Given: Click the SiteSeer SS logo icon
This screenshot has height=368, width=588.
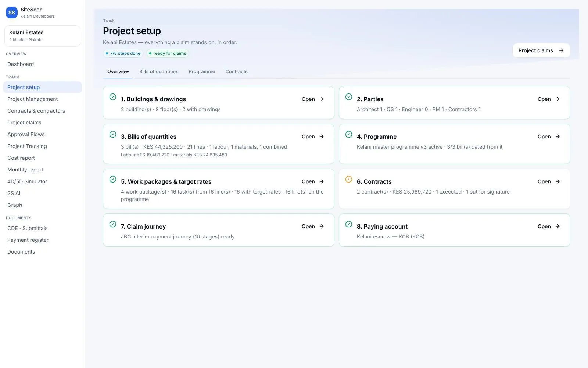Looking at the screenshot, I should pyautogui.click(x=12, y=13).
